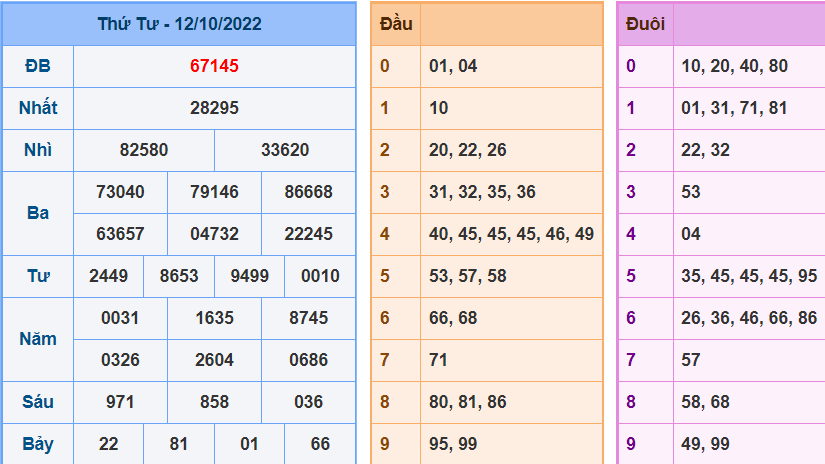Select Đuôi values '58, 68'
The image size is (825, 464).
pos(706,402)
